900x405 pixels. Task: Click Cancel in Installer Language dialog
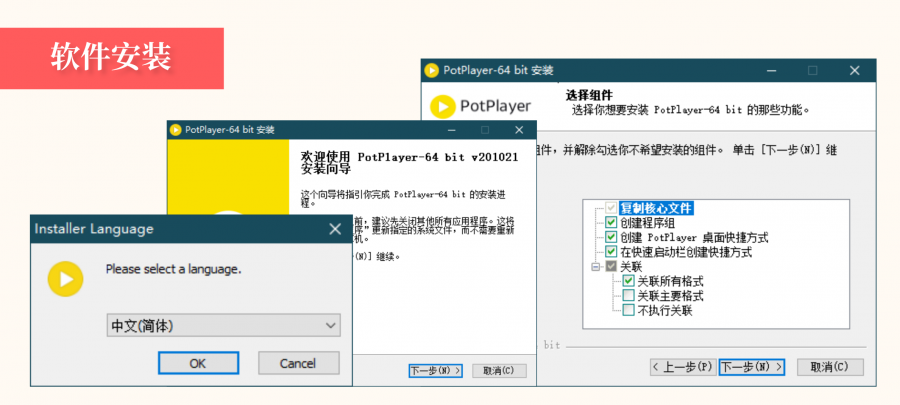click(298, 363)
